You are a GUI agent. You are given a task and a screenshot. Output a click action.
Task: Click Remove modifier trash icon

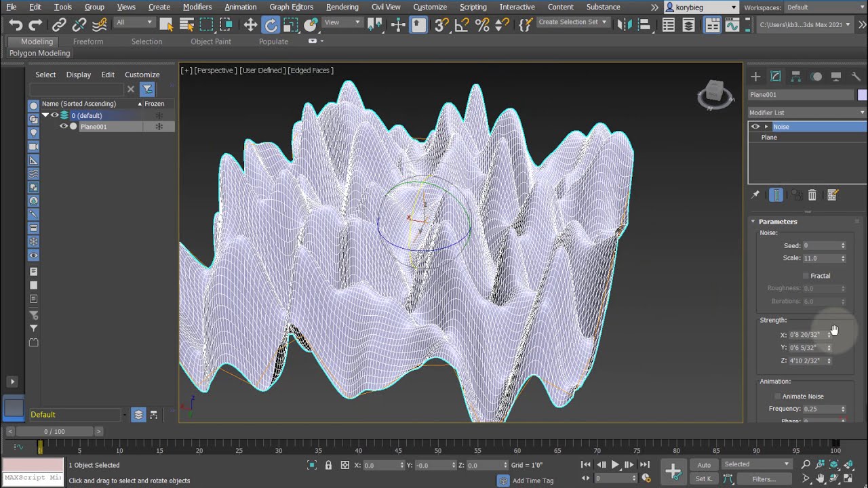812,195
